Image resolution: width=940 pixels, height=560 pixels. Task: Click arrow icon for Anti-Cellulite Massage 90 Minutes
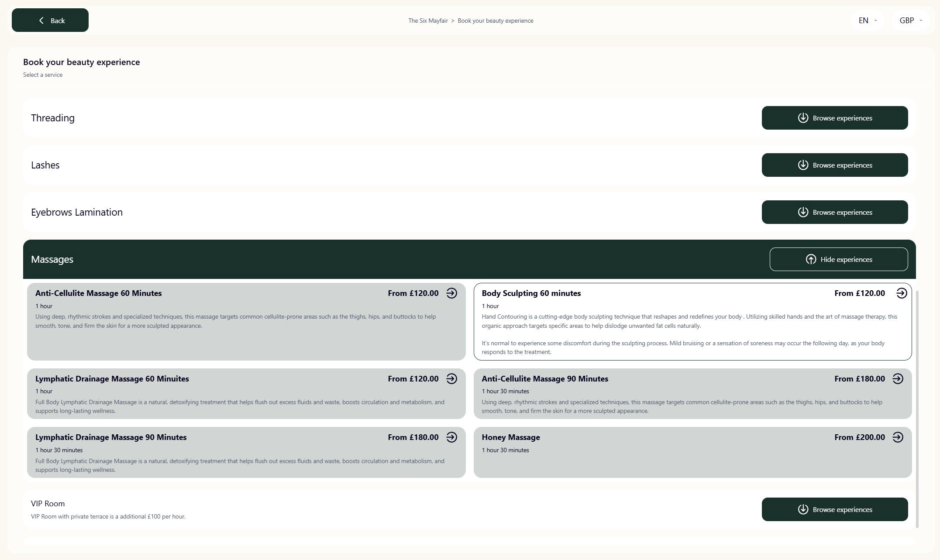click(x=898, y=379)
